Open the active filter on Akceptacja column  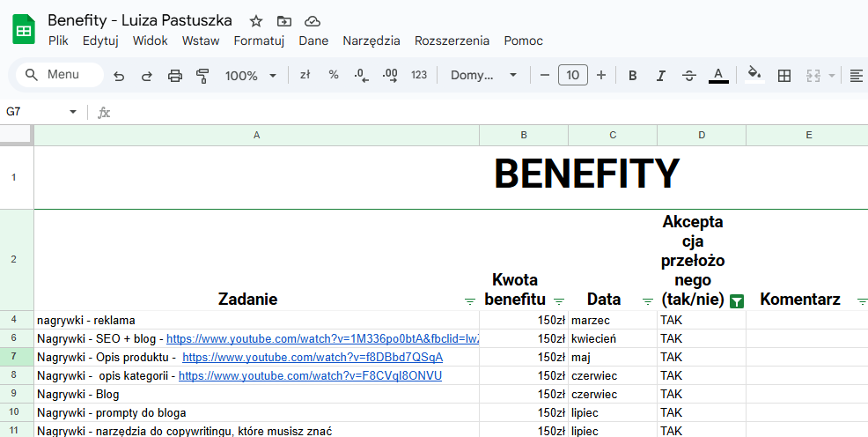tap(737, 301)
